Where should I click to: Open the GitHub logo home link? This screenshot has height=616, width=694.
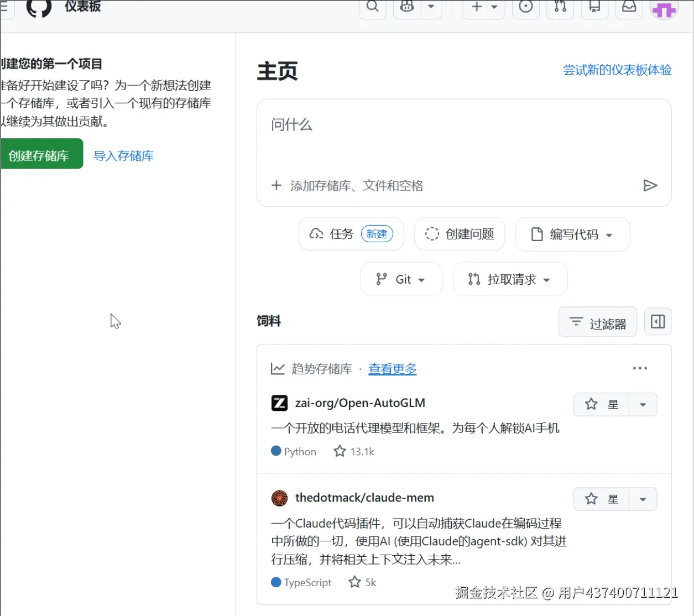[39, 8]
